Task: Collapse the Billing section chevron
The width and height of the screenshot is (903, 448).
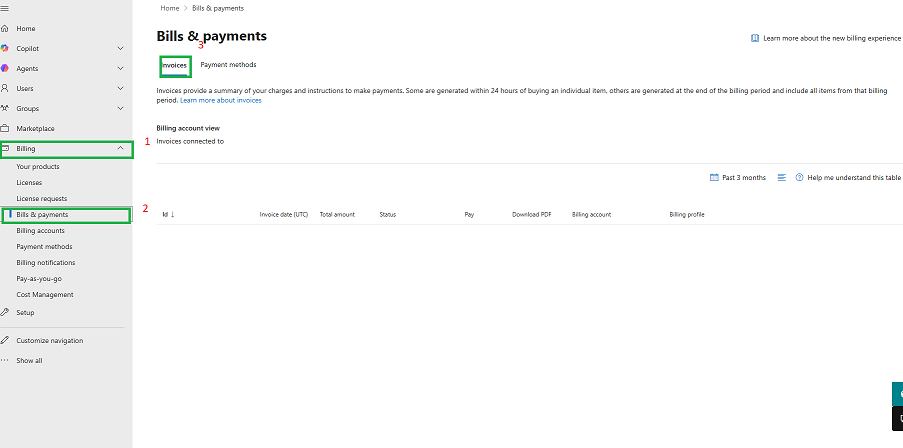Action: (x=120, y=148)
